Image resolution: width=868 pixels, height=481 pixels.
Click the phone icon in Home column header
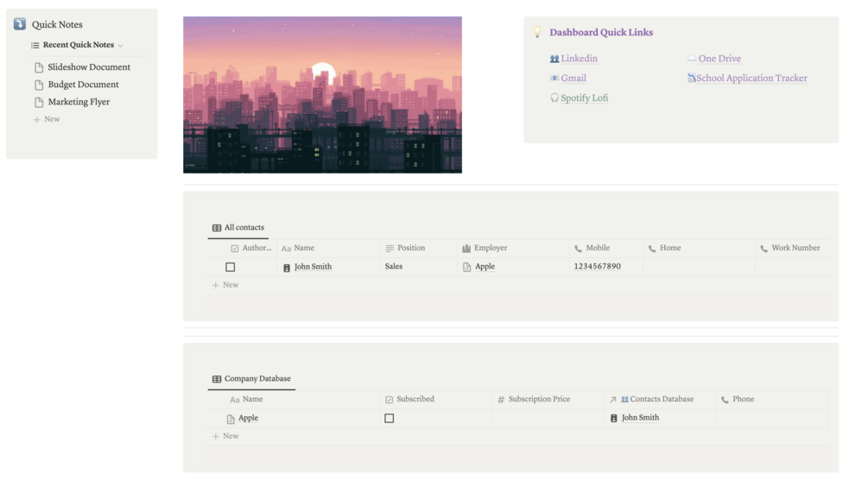[652, 249]
